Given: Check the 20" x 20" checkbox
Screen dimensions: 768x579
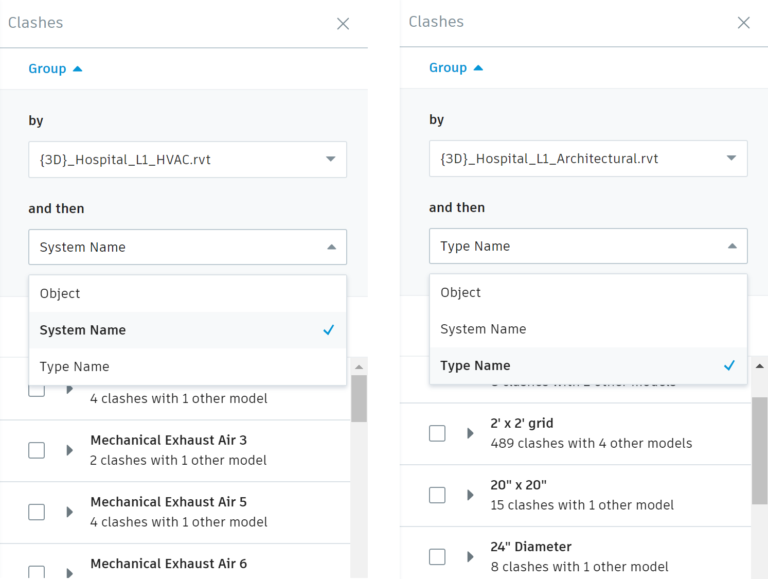Looking at the screenshot, I should pos(437,495).
